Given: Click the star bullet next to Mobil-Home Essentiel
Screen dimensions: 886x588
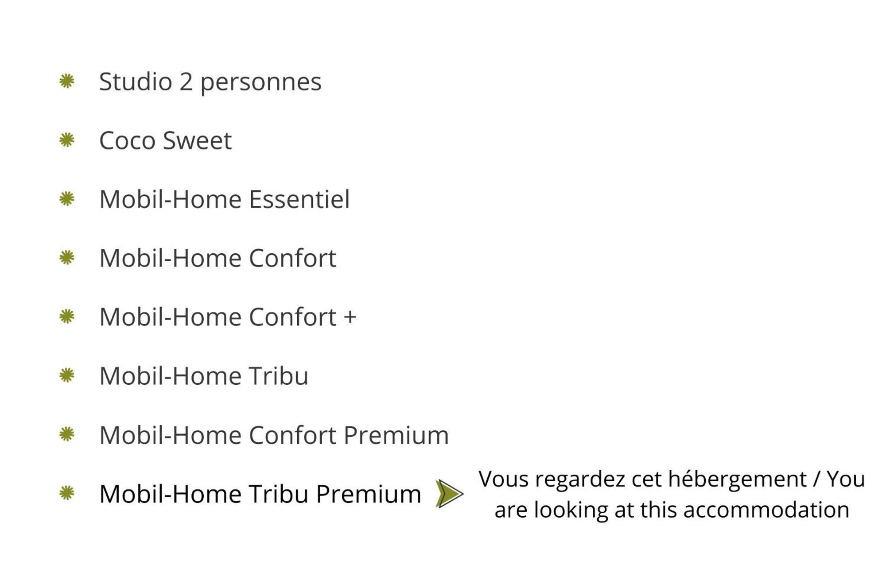Looking at the screenshot, I should point(67,199).
